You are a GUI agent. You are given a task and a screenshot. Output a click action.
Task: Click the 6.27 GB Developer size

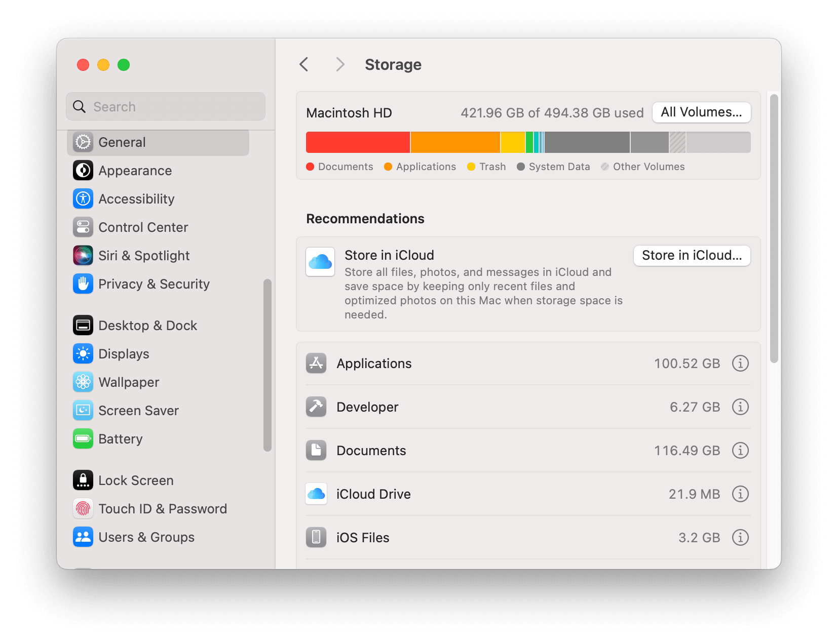click(695, 407)
